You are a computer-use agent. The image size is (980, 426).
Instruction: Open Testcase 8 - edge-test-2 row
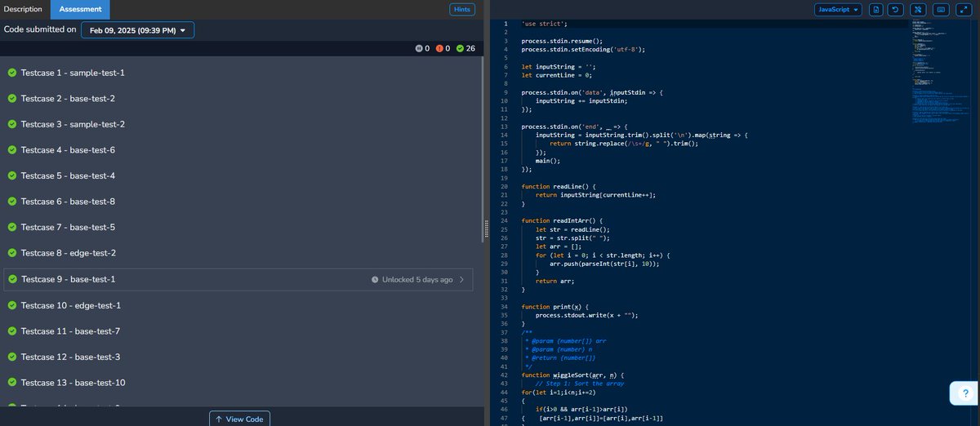tap(238, 253)
